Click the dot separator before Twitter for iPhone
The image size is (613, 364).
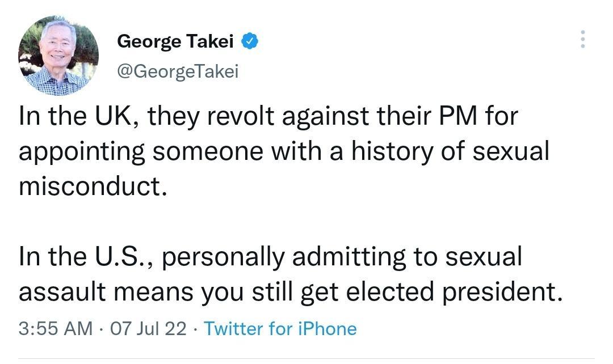pos(196,328)
